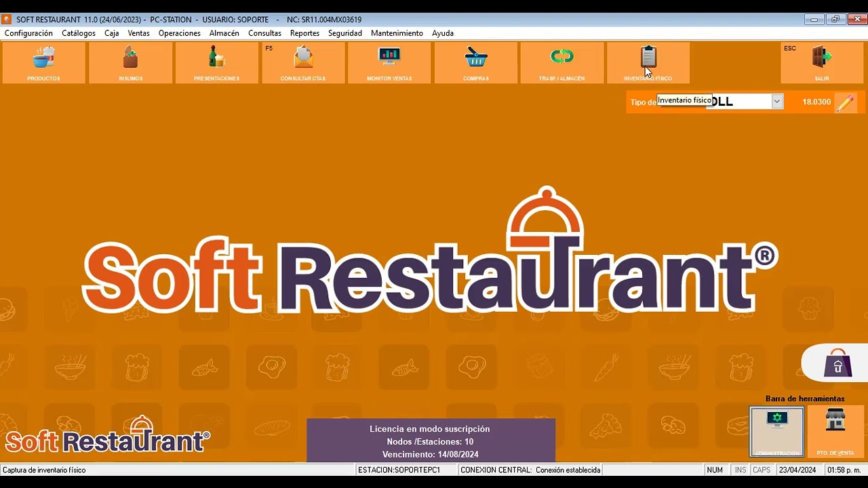Viewport: 868px width, 488px height.
Task: Click the license subscription info panel
Action: (x=431, y=441)
